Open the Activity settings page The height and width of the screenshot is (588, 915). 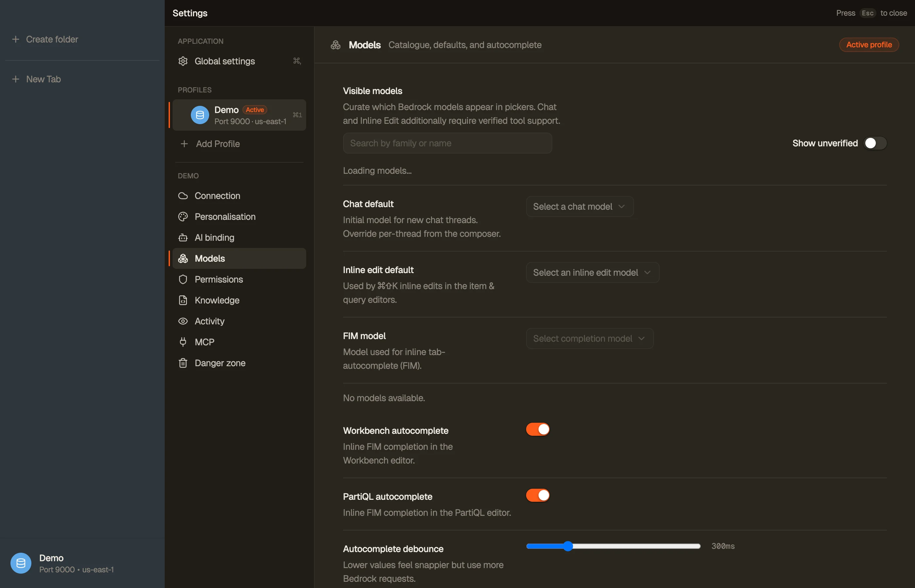pos(239,321)
